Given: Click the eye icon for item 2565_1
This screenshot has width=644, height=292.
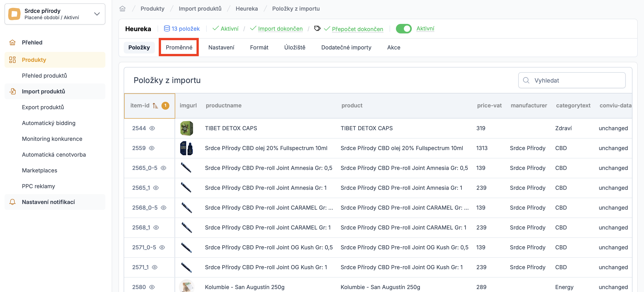Looking at the screenshot, I should tap(156, 188).
